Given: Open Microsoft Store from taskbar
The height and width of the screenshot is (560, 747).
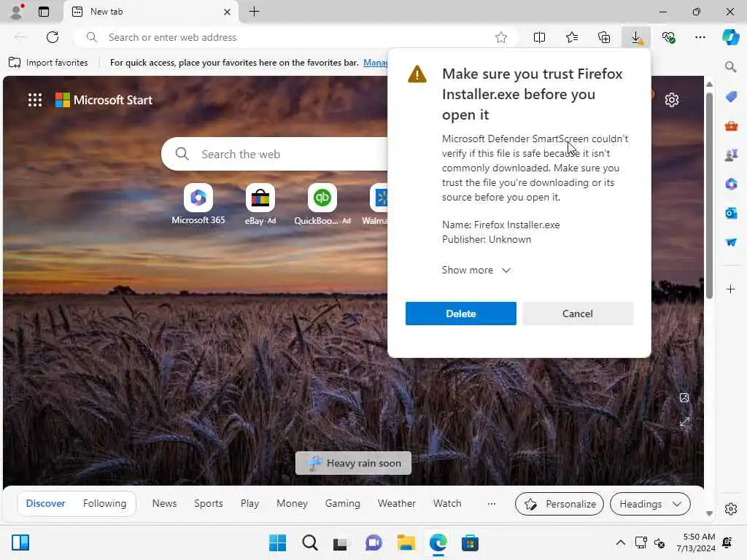Looking at the screenshot, I should click(470, 542).
